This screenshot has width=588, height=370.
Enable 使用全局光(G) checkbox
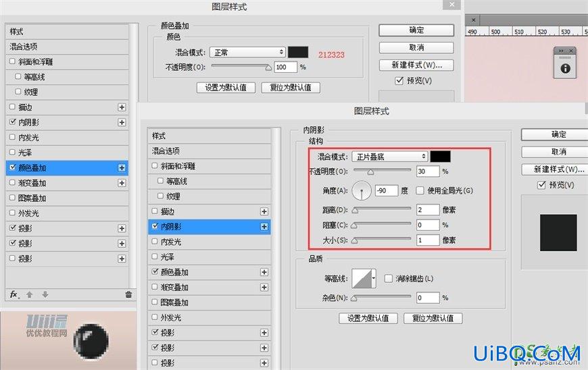click(x=420, y=190)
